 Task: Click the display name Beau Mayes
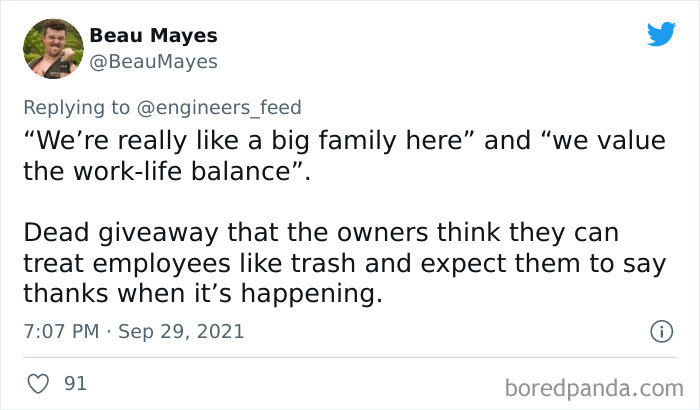click(x=153, y=36)
